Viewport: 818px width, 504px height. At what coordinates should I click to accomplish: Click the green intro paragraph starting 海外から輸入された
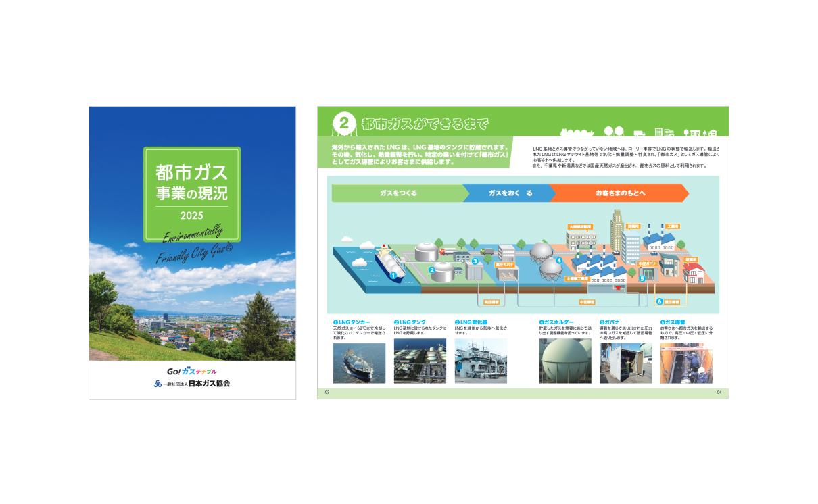[x=420, y=155]
